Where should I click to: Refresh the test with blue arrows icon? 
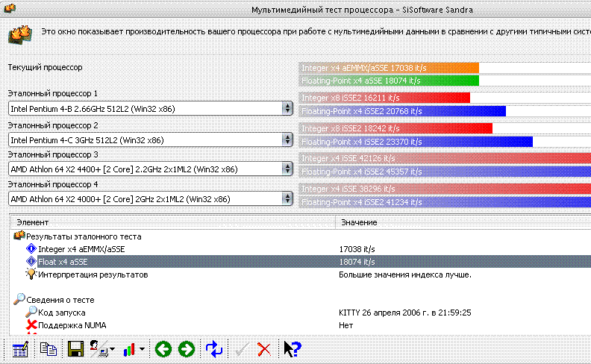coord(214,349)
